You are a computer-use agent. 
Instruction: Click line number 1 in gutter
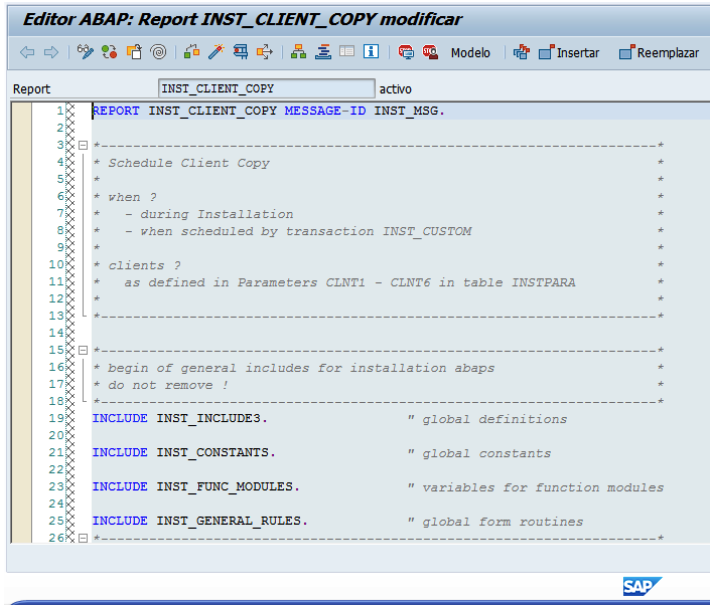(x=60, y=111)
